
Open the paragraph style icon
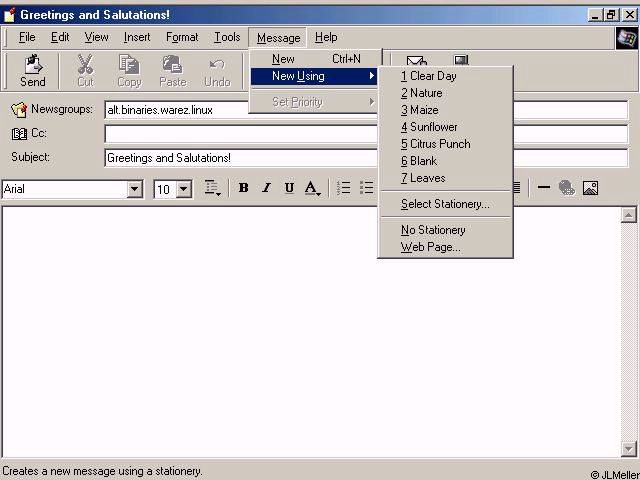pos(213,188)
